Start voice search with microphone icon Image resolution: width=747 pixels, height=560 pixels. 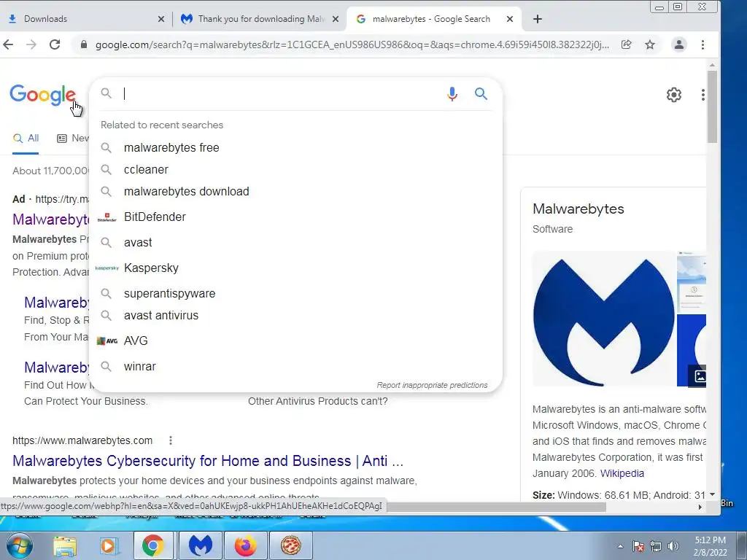pos(452,94)
